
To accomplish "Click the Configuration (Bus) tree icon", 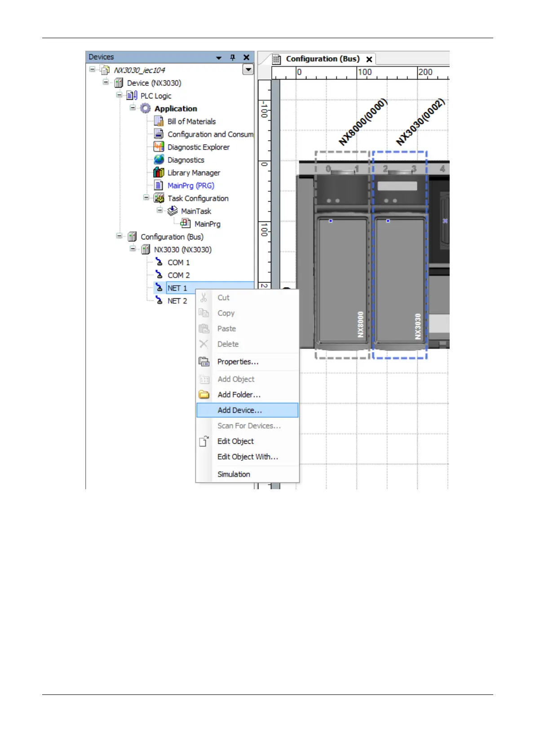I will (x=132, y=237).
